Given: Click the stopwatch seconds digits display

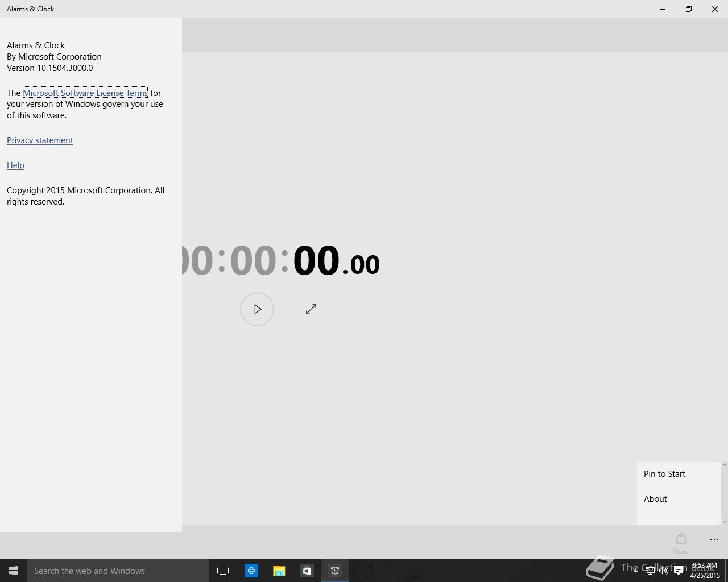Looking at the screenshot, I should 316,261.
